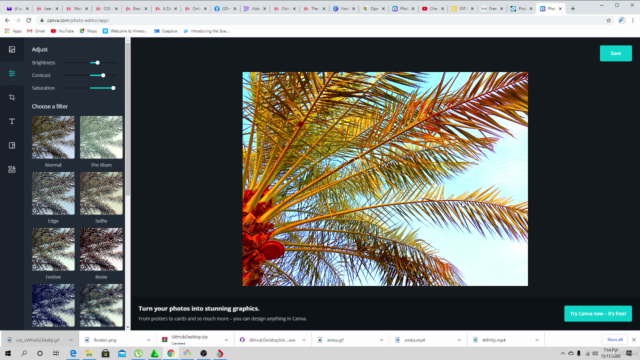The width and height of the screenshot is (640, 360).
Task: Expand options for amba.gif download
Action: pyautogui.click(x=381, y=340)
